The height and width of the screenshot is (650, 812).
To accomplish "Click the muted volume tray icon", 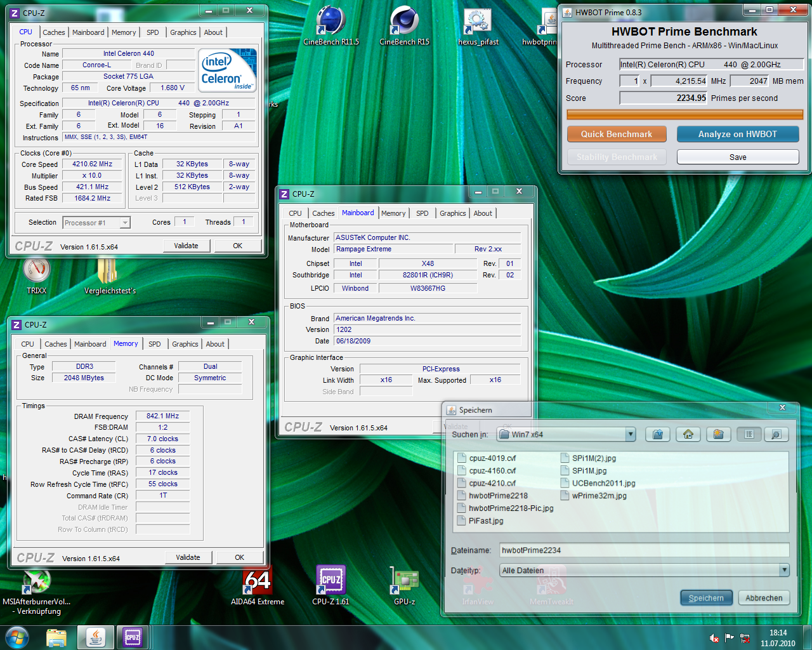I will [714, 638].
